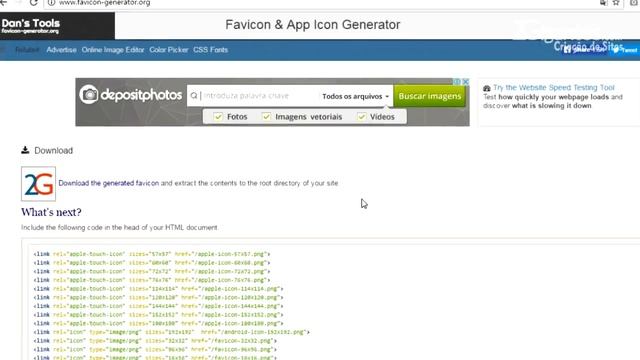Click the download arrow icon beside Download
This screenshot has height=360, width=640.
25,150
